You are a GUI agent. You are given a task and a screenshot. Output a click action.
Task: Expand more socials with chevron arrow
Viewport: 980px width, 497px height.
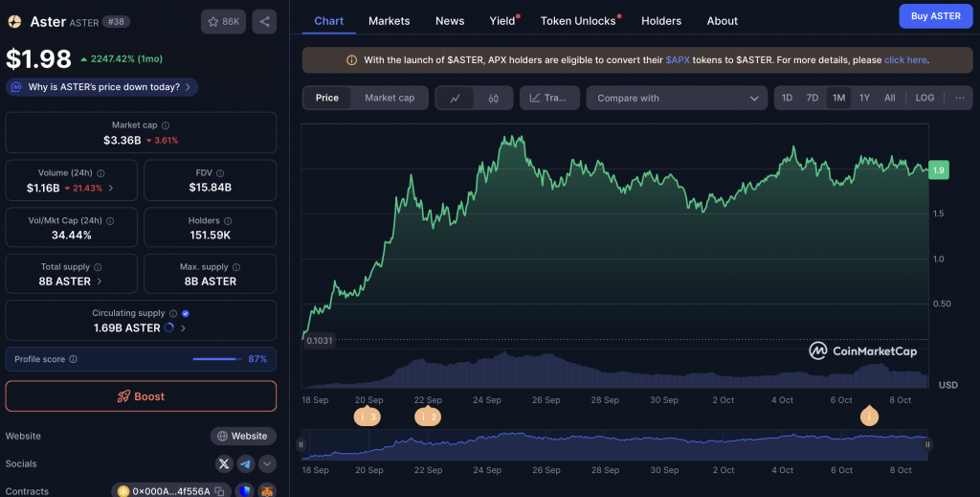coord(267,463)
